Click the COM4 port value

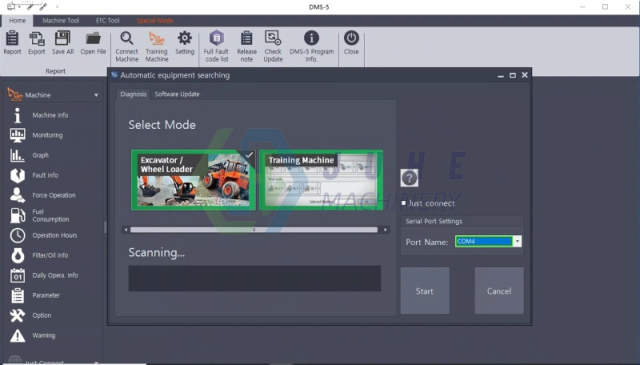point(484,241)
